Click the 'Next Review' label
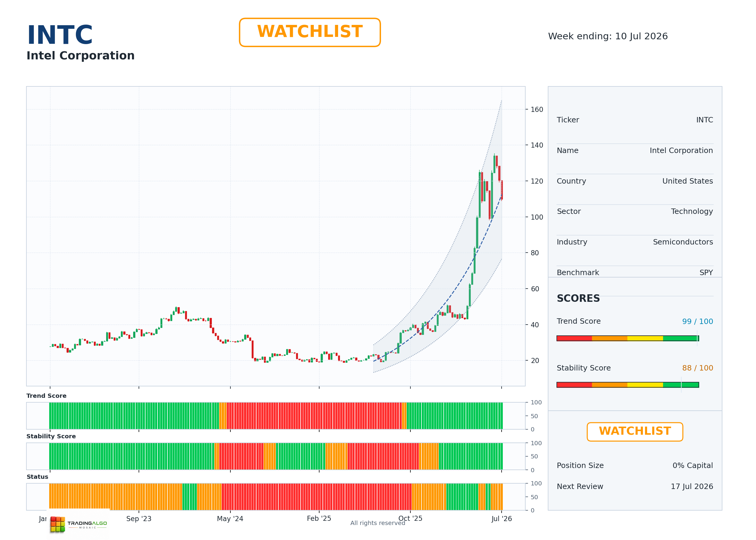The image size is (756, 540). point(580,487)
